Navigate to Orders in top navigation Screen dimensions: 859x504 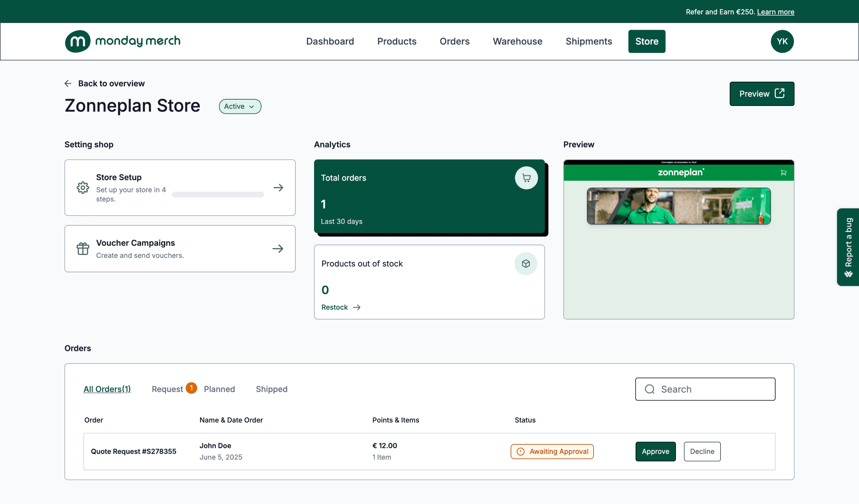click(x=454, y=41)
